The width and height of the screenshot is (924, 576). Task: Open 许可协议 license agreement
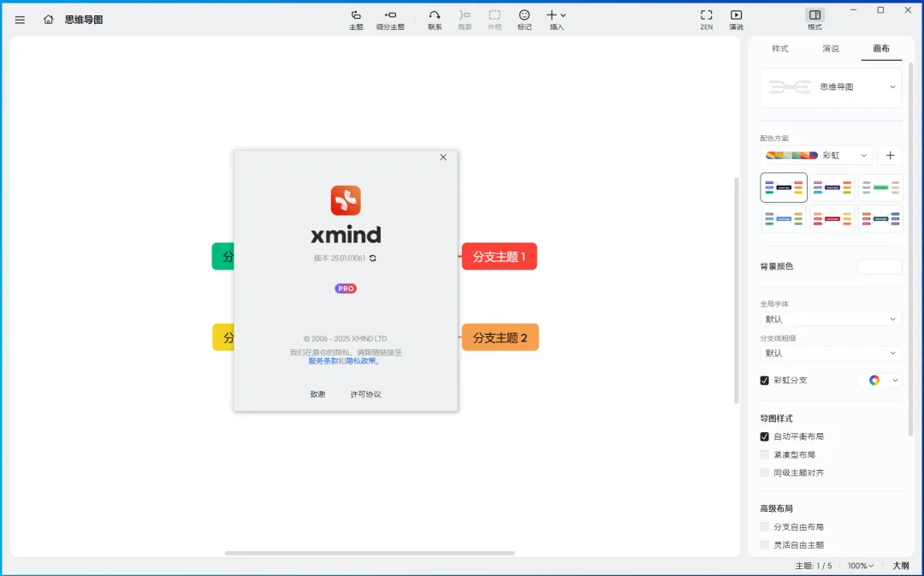(x=366, y=395)
